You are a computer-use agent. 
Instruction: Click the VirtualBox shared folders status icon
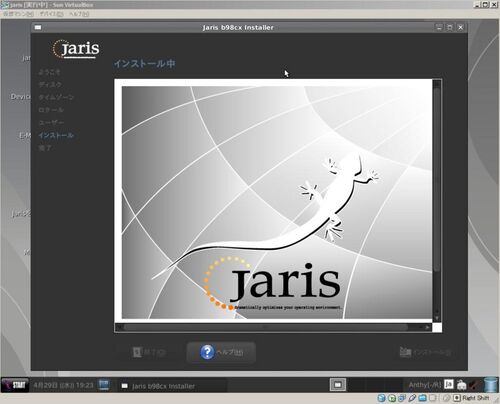(422, 398)
